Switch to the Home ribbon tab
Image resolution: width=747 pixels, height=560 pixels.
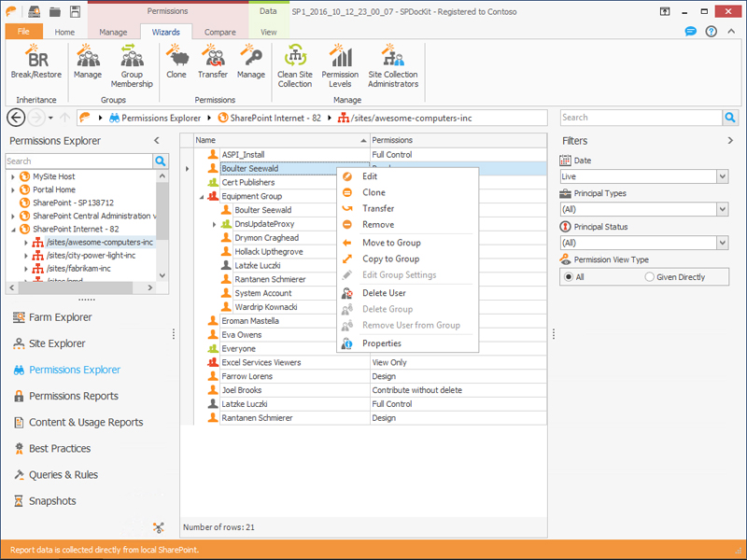64,32
